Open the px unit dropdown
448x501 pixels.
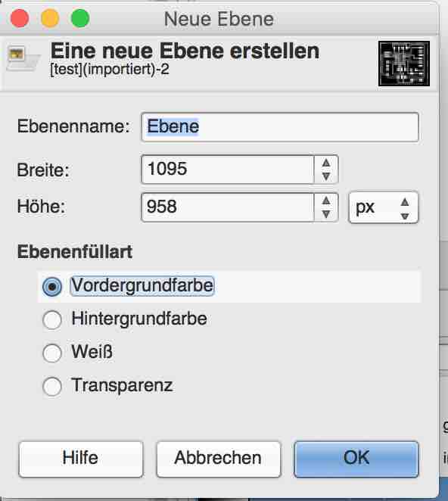click(383, 207)
